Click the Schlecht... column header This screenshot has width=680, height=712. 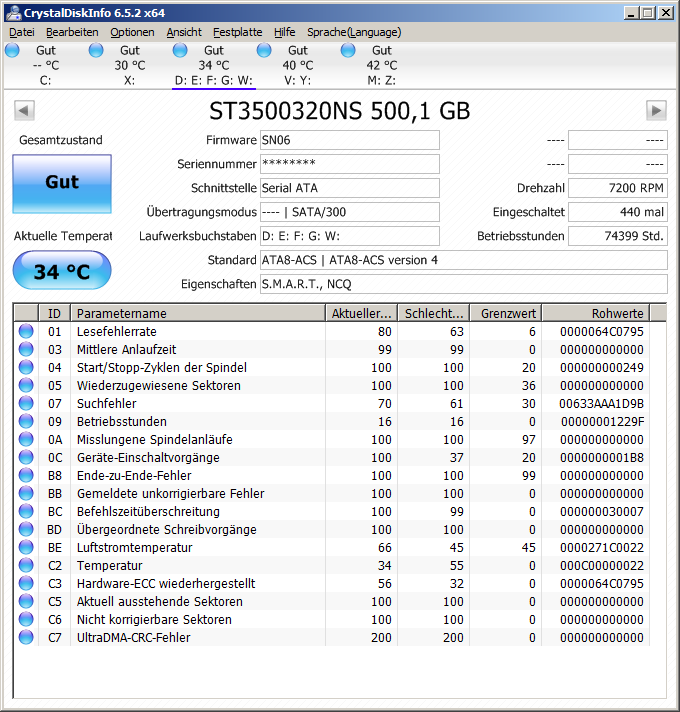(x=434, y=313)
